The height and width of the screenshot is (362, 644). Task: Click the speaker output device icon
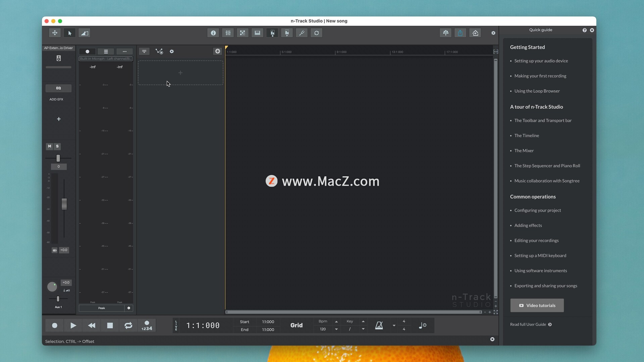coord(59,58)
